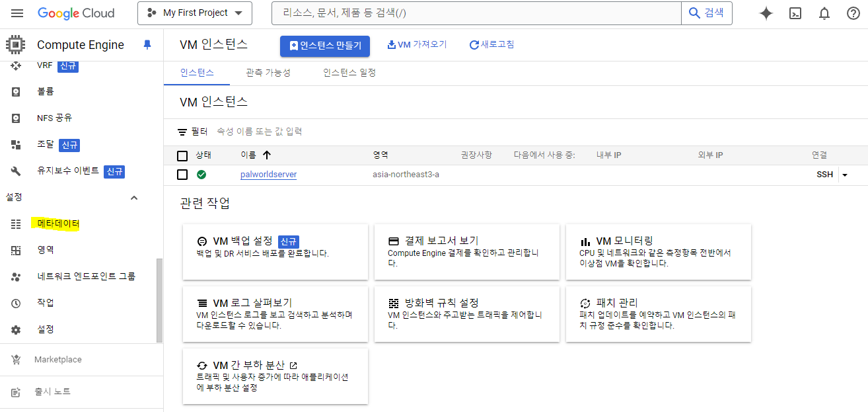Open the help question-mark icon
This screenshot has height=412, width=868.
tap(853, 13)
